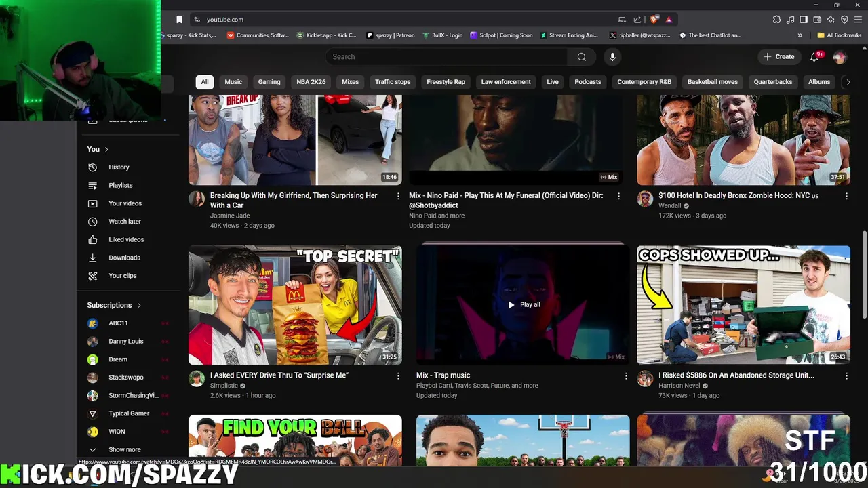868x488 pixels.
Task: Open browser extensions puzzle icon
Action: click(x=776, y=20)
